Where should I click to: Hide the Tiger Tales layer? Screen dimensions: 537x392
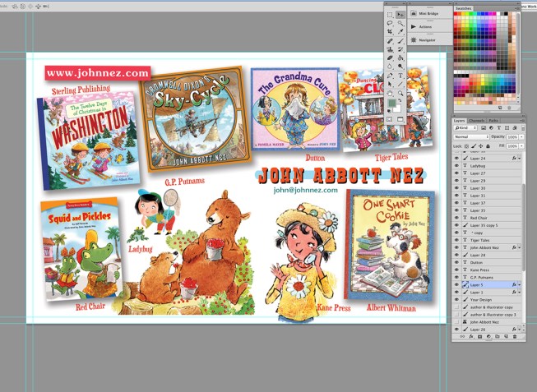pyautogui.click(x=456, y=240)
